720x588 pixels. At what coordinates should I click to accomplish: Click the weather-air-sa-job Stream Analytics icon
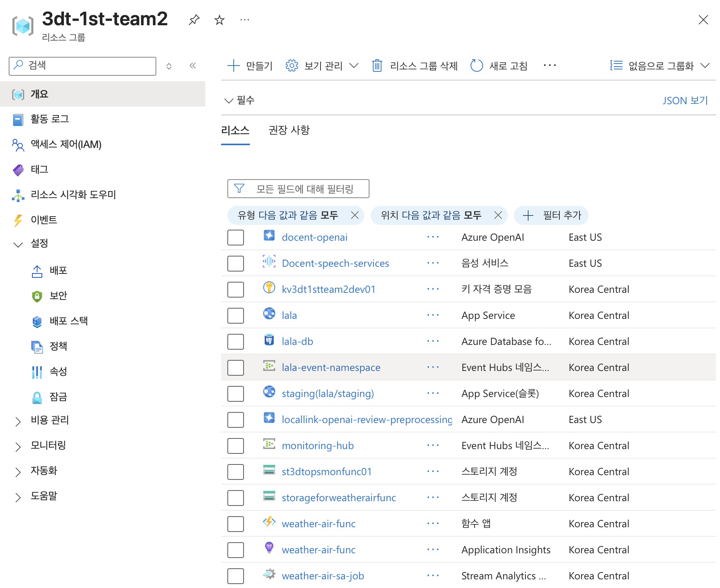click(269, 574)
